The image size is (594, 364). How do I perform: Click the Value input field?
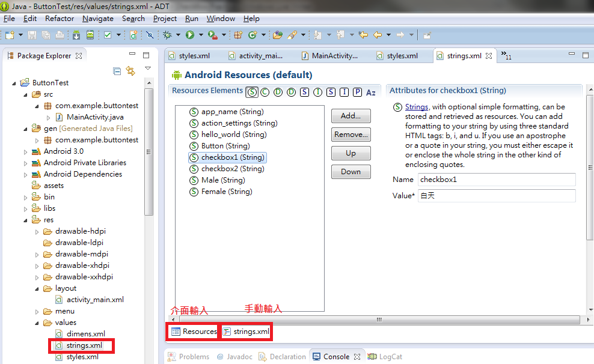(497, 196)
